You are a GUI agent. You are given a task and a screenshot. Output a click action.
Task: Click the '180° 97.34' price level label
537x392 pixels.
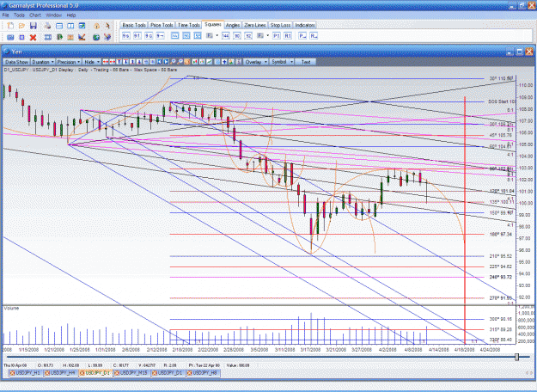[x=501, y=235]
